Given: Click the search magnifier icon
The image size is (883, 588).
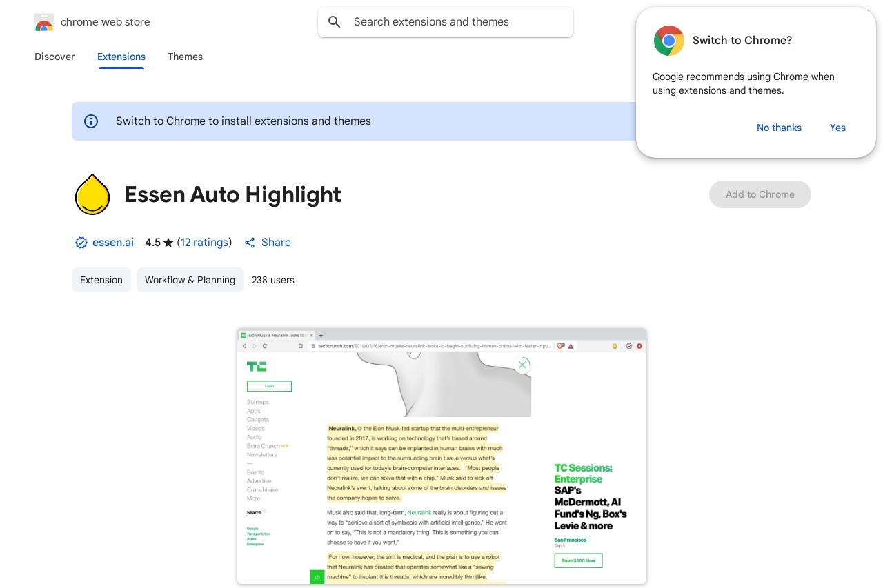Looking at the screenshot, I should (x=335, y=22).
